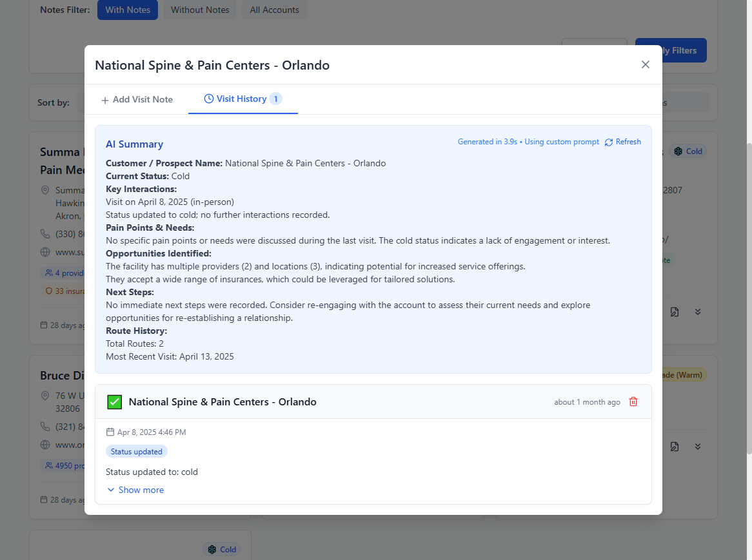Toggle the green checkmark on visit entry
The width and height of the screenshot is (752, 560).
tap(115, 402)
